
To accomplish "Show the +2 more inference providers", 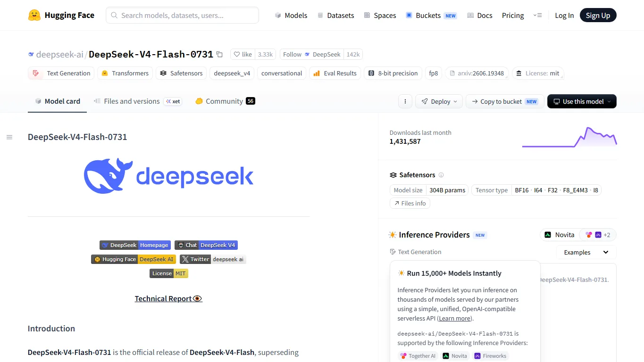I will (x=598, y=235).
